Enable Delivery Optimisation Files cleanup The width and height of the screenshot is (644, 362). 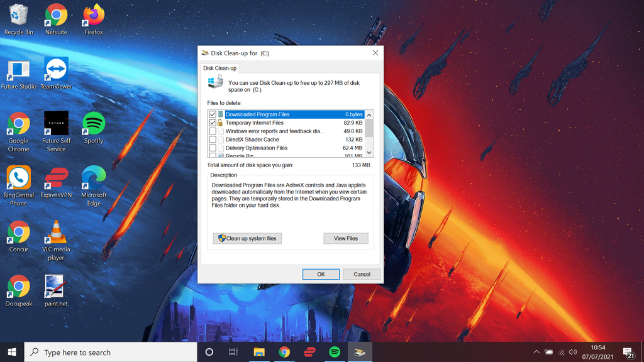pyautogui.click(x=213, y=148)
